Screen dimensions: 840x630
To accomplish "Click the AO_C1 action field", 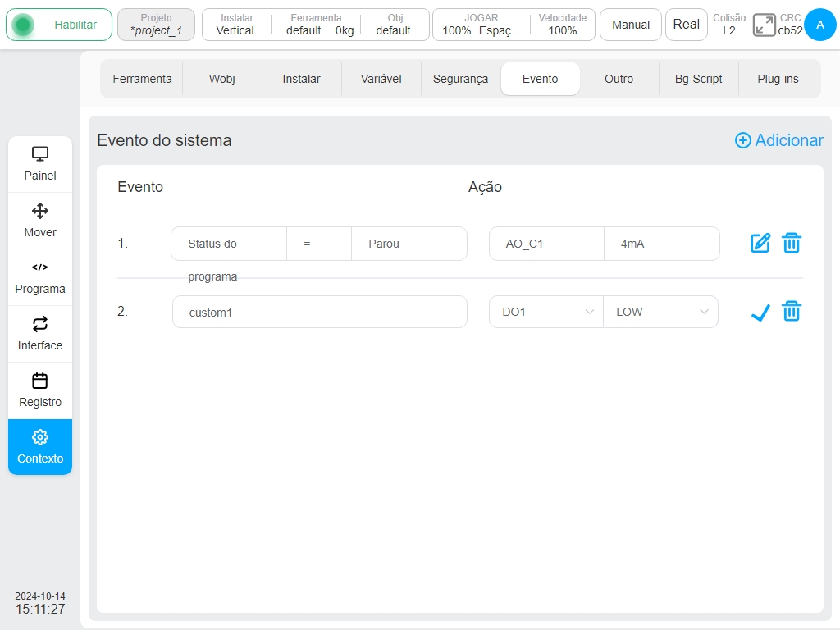I will (x=546, y=244).
